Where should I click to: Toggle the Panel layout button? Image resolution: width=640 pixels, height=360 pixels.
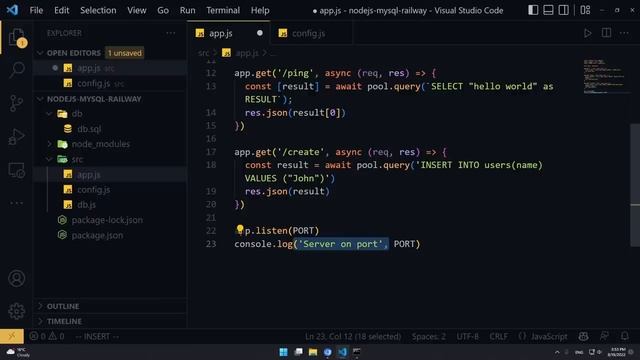(548, 10)
